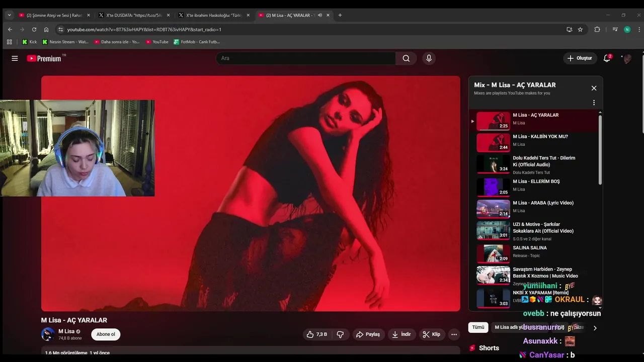Click the search magnifier button
Viewport: 644px width, 362px height.
(406, 58)
